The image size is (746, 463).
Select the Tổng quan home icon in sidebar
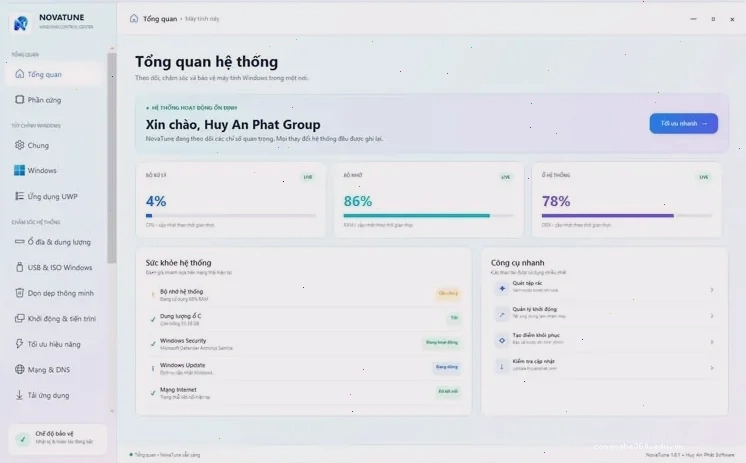(x=20, y=74)
